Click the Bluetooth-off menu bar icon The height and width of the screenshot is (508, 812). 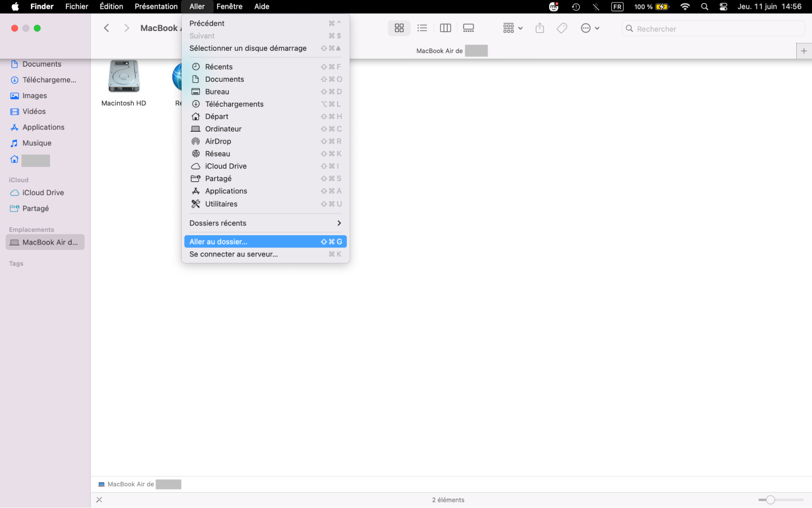click(596, 7)
